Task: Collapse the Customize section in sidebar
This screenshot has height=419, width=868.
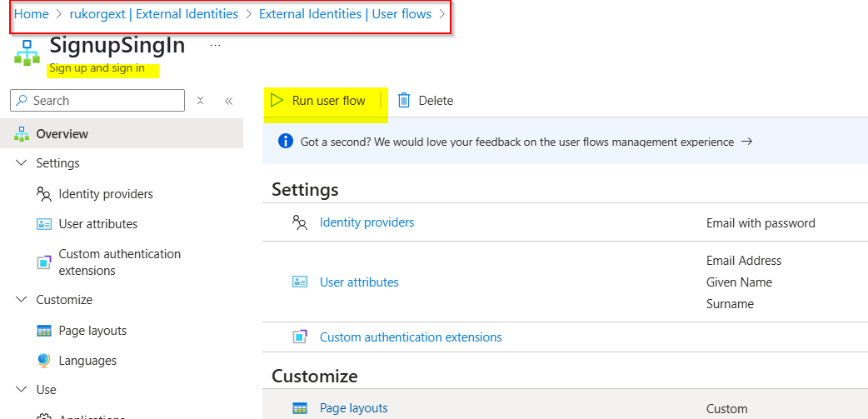Action: [22, 299]
